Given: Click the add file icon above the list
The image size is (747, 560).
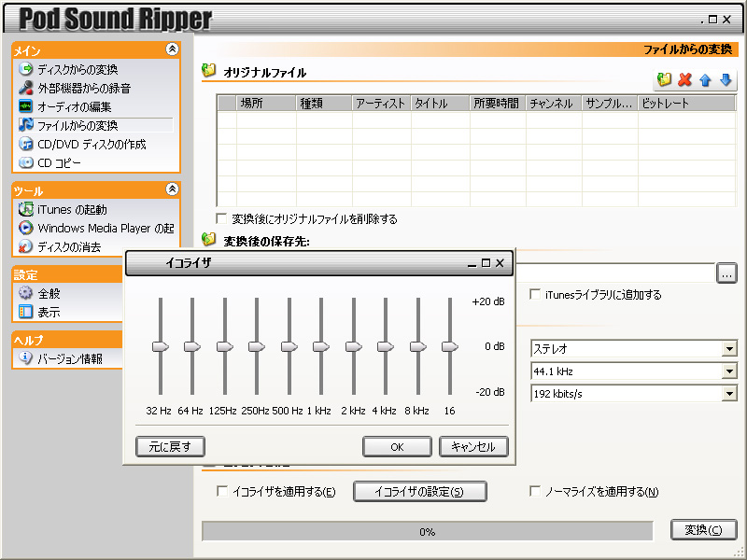Looking at the screenshot, I should 664,80.
